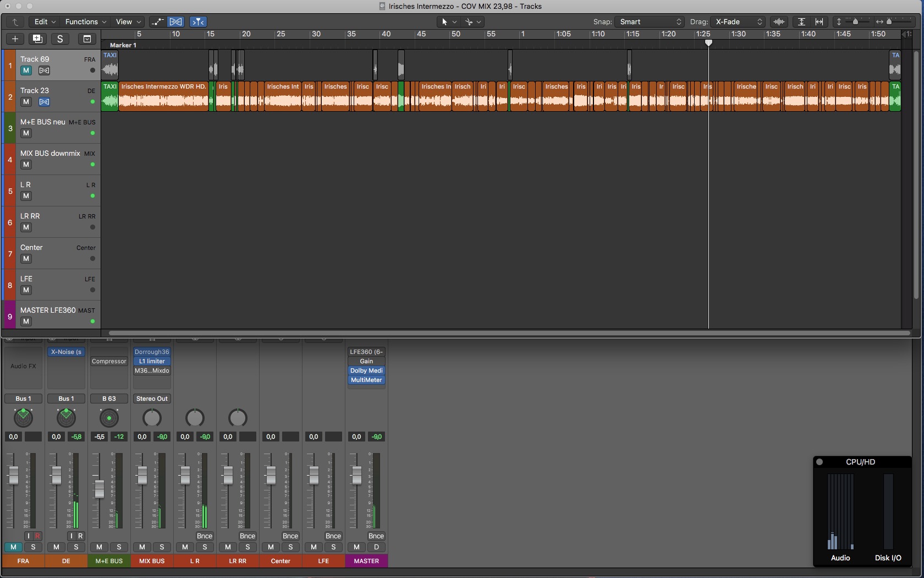Click the surround panner on DE channel
This screenshot has height=578, width=924.
click(x=66, y=418)
